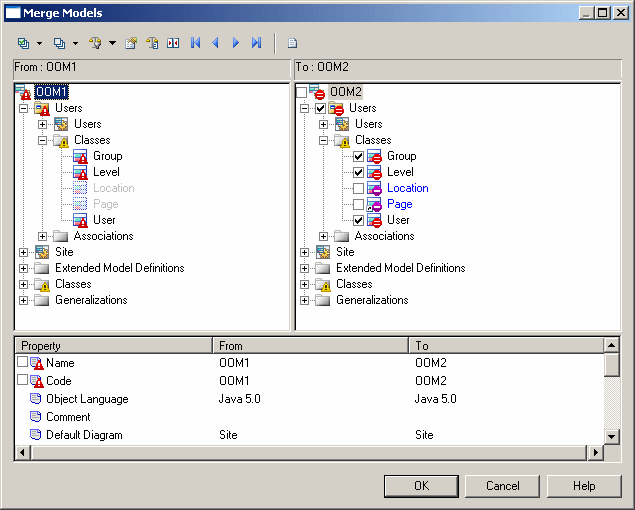Expand Associations in From tree
This screenshot has width=635, height=510.
pyautogui.click(x=43, y=236)
